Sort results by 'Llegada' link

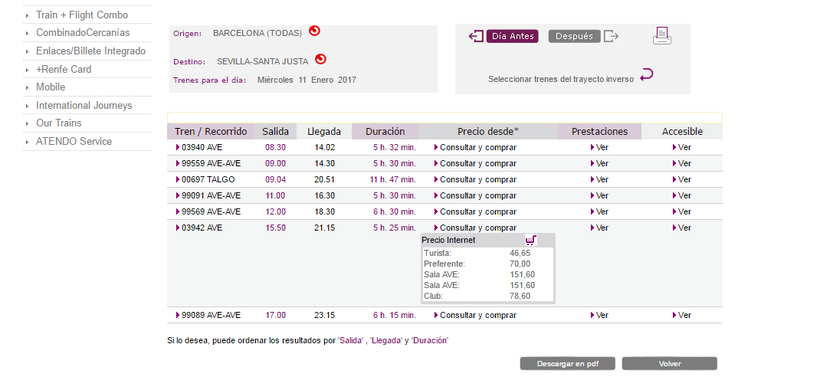click(x=386, y=340)
